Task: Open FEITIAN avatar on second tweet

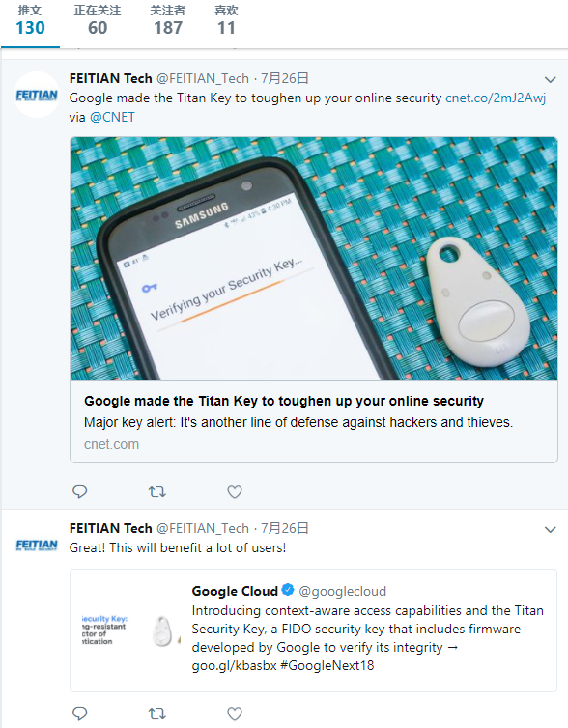Action: [37, 545]
